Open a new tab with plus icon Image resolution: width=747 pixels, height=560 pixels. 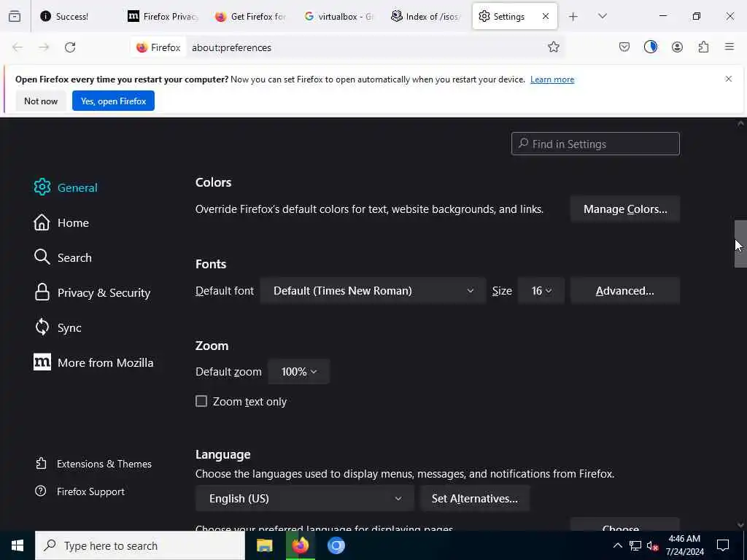pos(573,17)
